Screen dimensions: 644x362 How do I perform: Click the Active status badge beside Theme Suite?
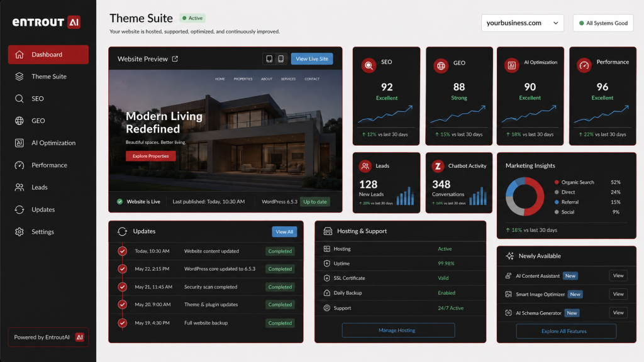192,18
